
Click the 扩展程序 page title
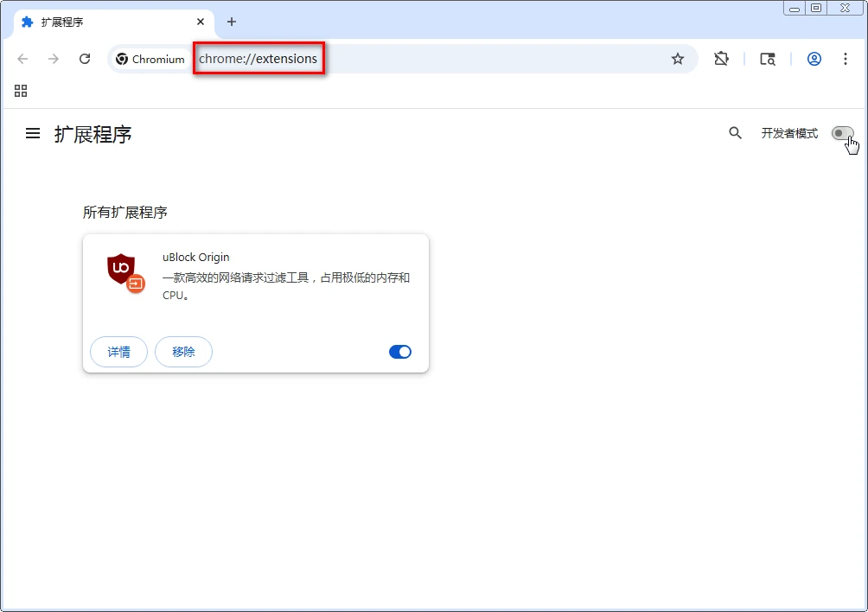click(93, 134)
